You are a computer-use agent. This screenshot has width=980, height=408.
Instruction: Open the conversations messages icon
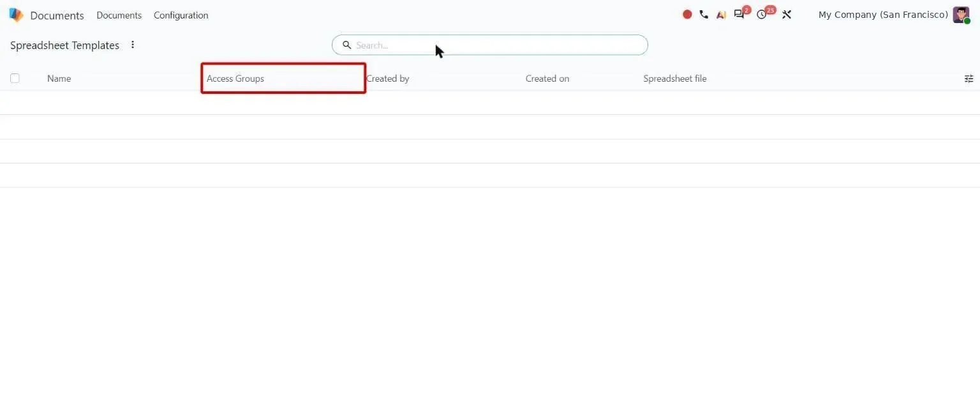739,14
